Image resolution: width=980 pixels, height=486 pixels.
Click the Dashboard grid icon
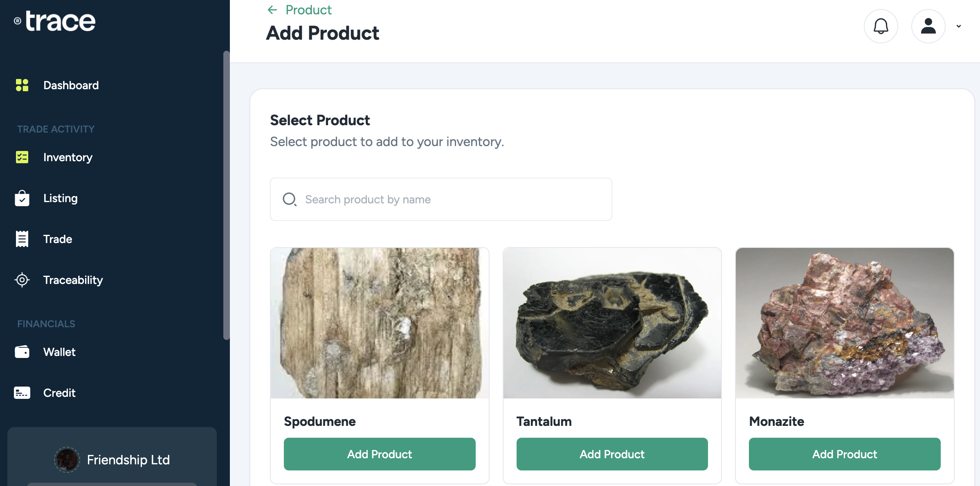(x=22, y=85)
